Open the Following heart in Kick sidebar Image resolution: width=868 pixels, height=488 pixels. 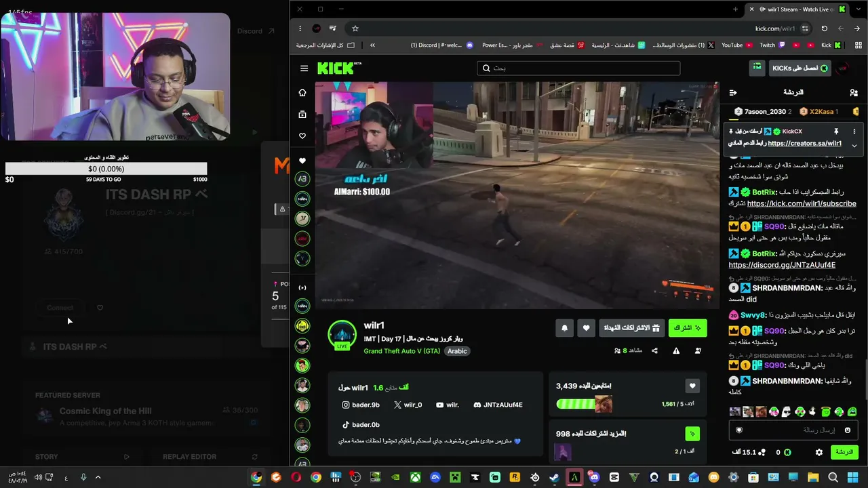coord(302,136)
